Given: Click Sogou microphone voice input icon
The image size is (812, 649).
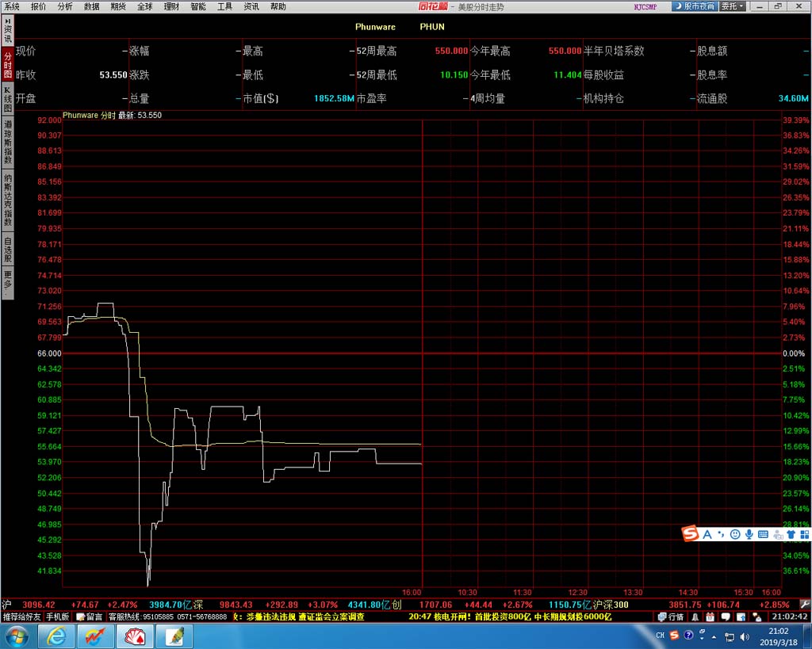Looking at the screenshot, I should pos(749,535).
